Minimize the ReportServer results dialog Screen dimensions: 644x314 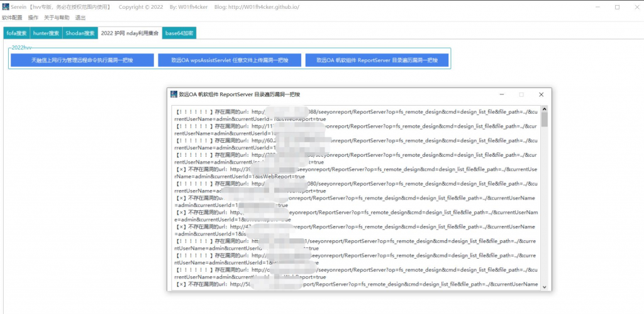502,94
